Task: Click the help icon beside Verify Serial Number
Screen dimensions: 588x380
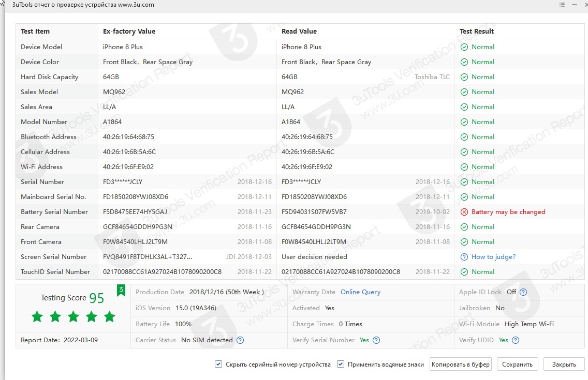Action: (x=376, y=340)
